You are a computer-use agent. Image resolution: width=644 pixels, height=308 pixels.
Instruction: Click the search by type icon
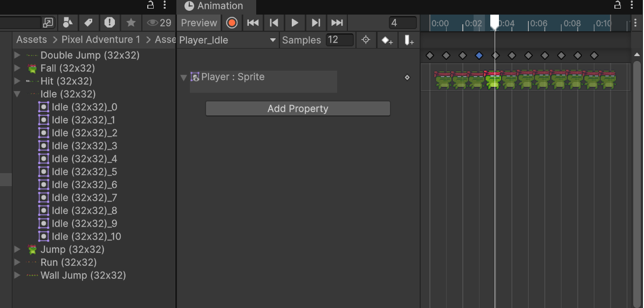click(x=68, y=23)
